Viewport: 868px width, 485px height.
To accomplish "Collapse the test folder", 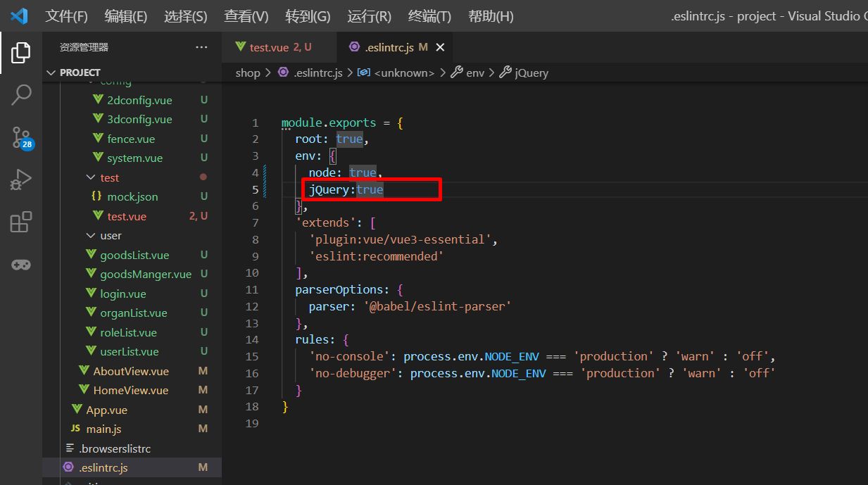I will pyautogui.click(x=90, y=177).
